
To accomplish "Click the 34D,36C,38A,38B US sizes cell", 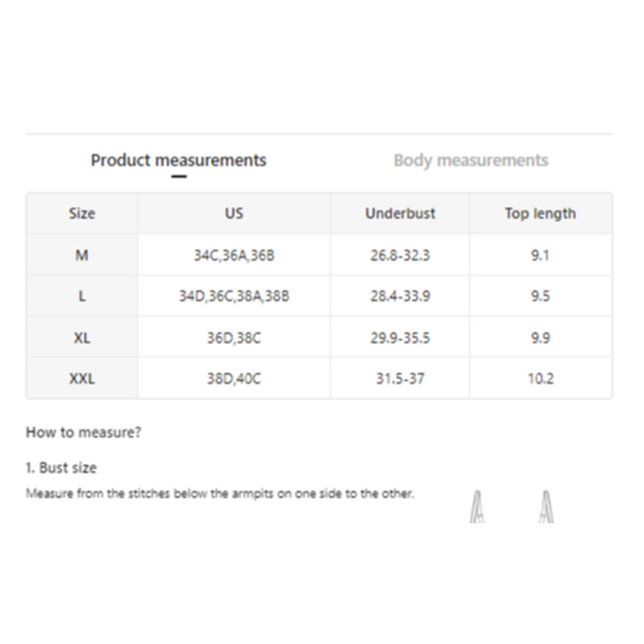I will [233, 296].
